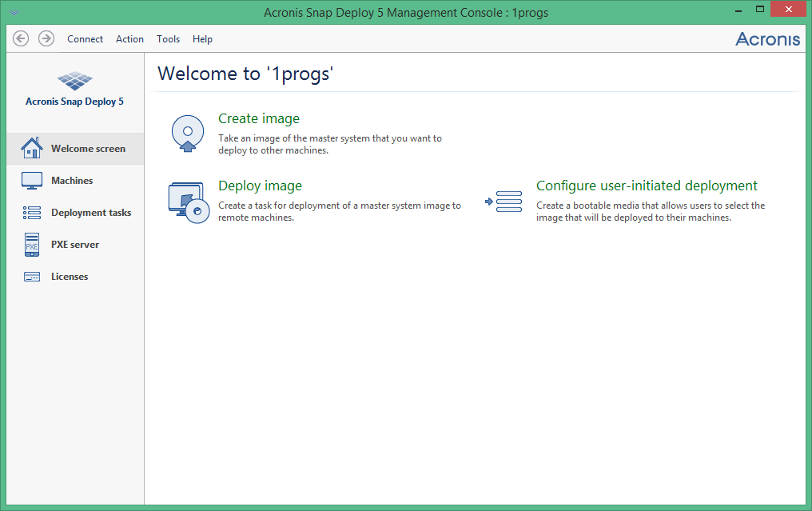The image size is (812, 511).
Task: Click the 'Acronis Snap Deploy 5' sidebar title
Action: pos(74,102)
